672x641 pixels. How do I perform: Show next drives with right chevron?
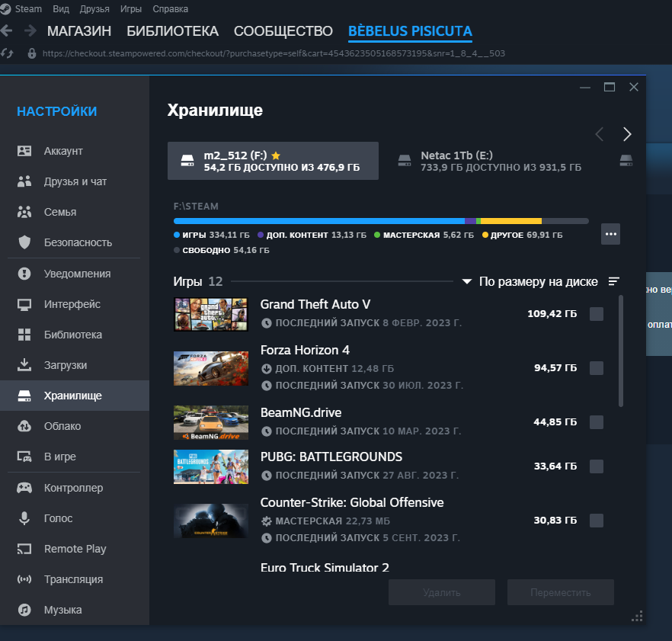pos(627,134)
